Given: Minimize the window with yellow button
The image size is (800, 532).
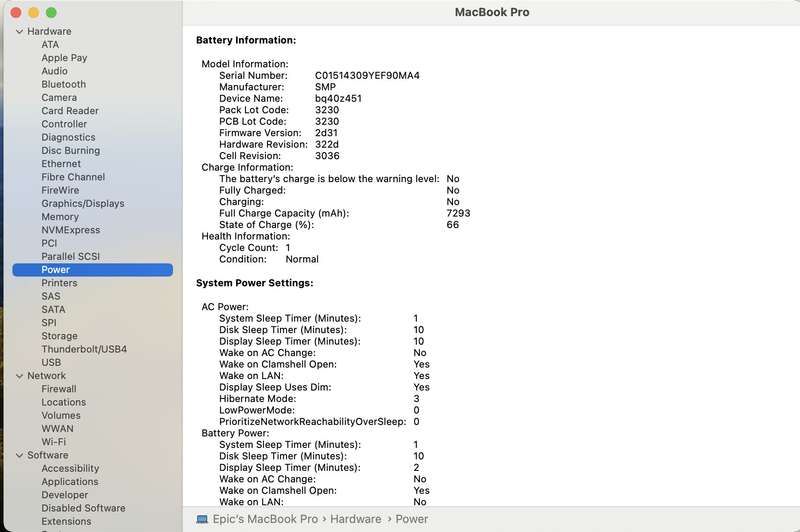Looking at the screenshot, I should tap(34, 13).
